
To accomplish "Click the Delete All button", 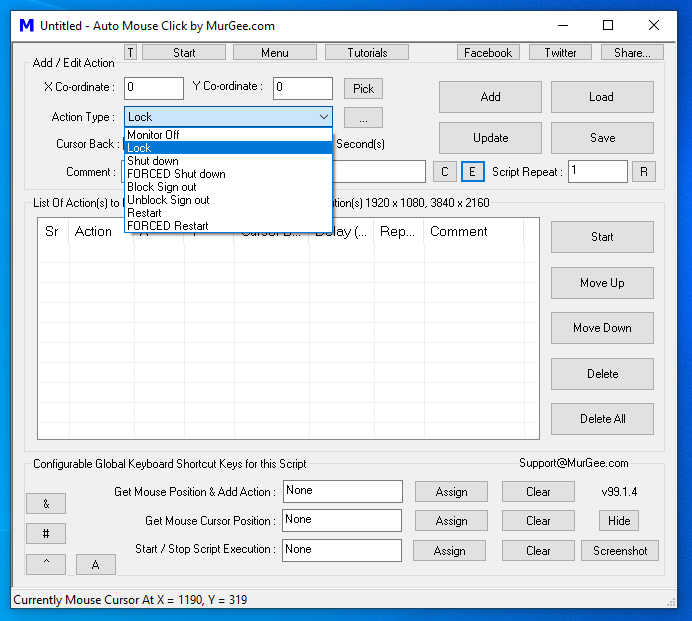I will [x=602, y=419].
